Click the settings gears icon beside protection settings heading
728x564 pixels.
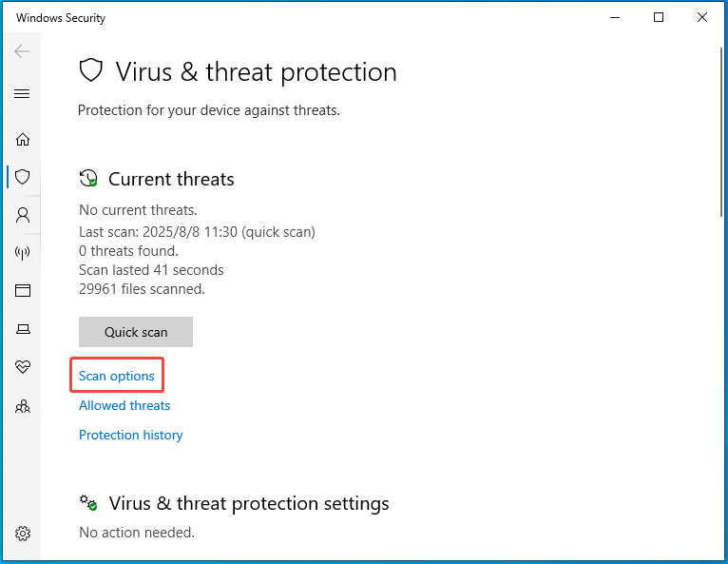point(88,503)
